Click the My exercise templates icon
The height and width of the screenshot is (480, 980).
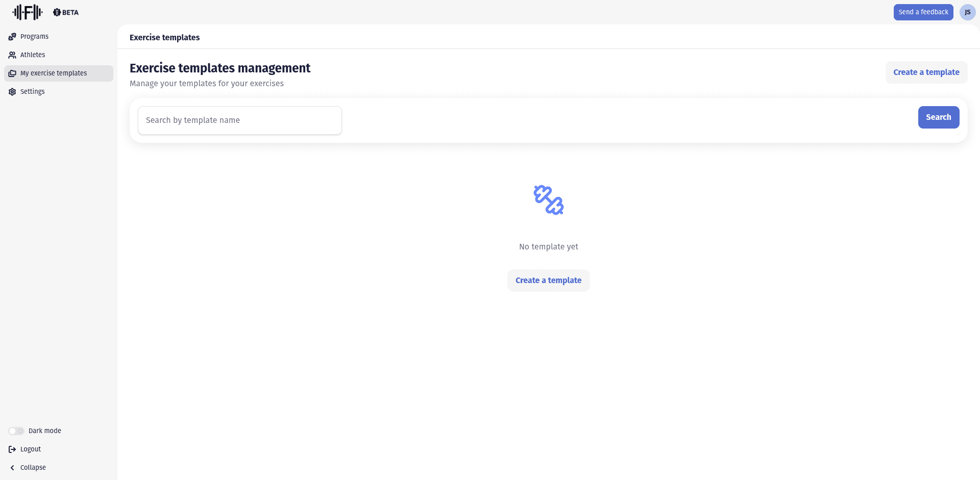tap(12, 73)
